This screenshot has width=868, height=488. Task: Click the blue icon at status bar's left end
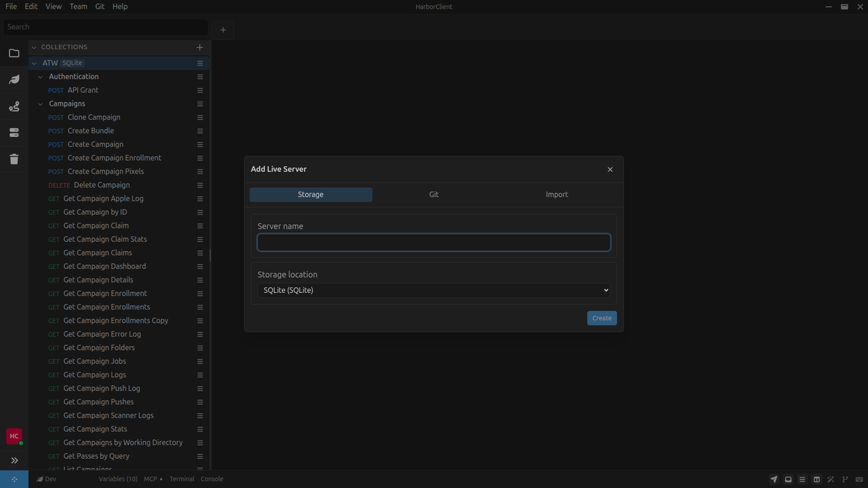[14, 479]
